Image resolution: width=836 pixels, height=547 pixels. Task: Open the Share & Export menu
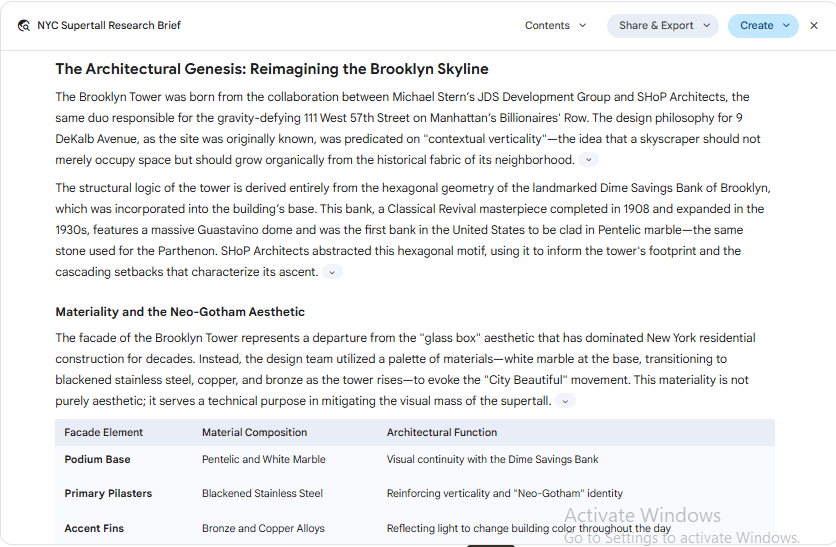click(x=663, y=26)
